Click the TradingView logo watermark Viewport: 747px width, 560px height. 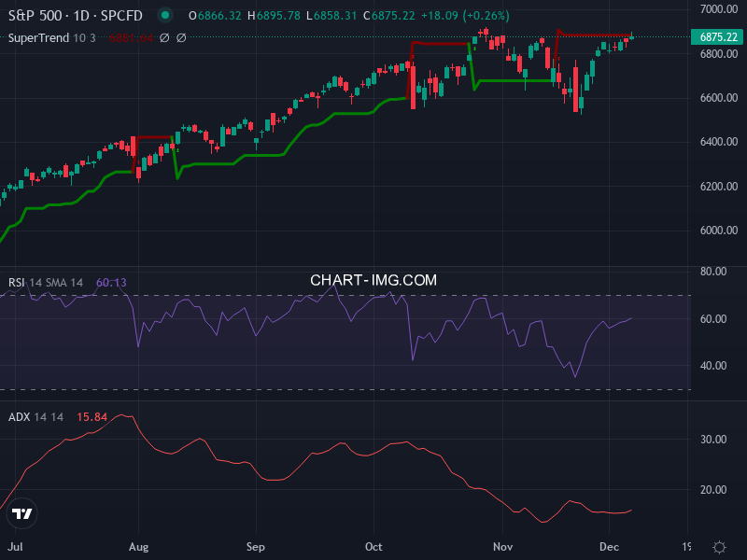21,514
